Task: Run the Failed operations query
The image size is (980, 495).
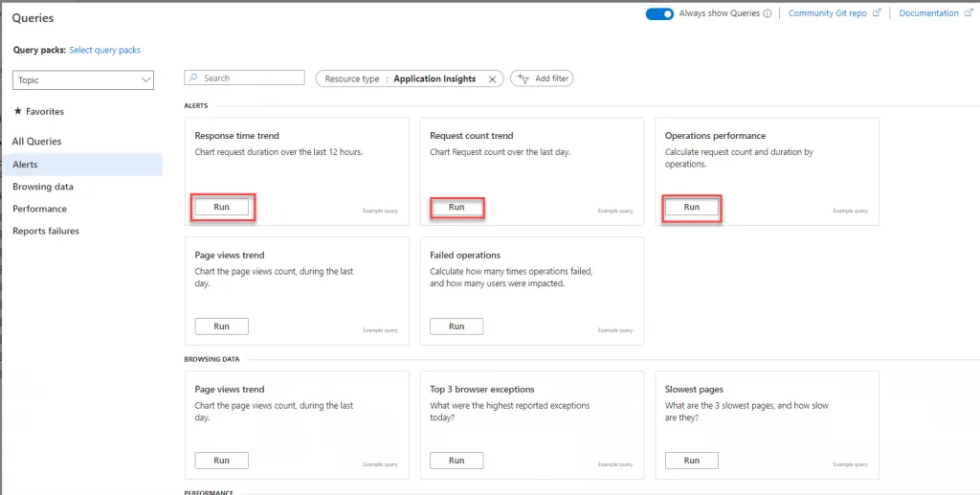Action: pyautogui.click(x=457, y=326)
